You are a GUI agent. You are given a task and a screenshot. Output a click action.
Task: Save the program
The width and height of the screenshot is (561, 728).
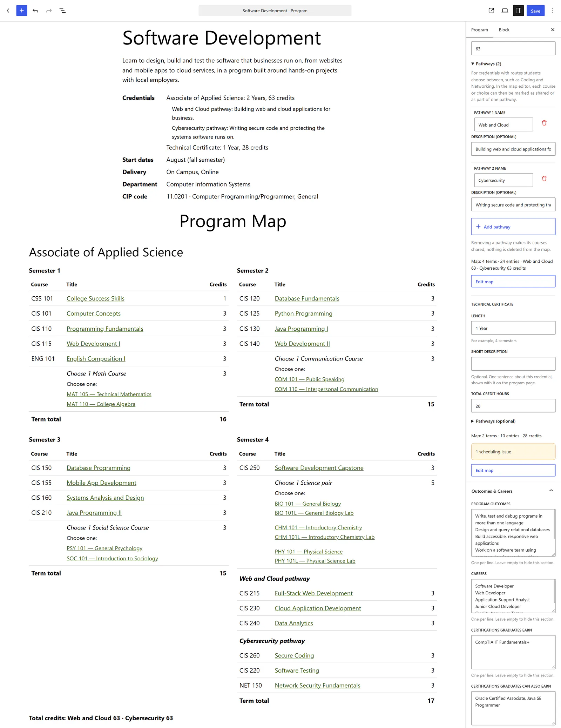(x=535, y=11)
